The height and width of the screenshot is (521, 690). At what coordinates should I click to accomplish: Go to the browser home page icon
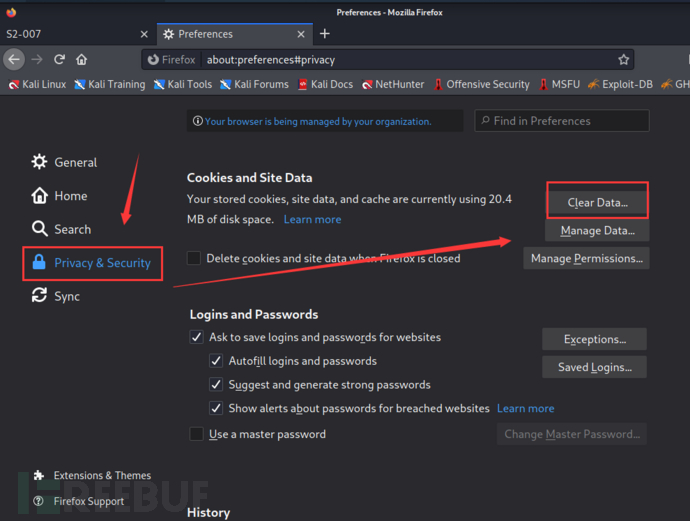82,59
